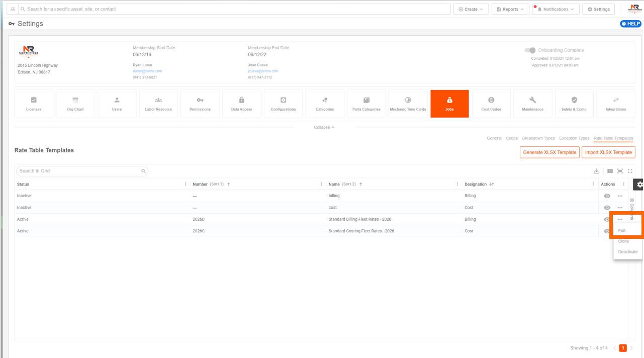This screenshot has width=644, height=358.
Task: Open the Settings button in top bar
Action: pyautogui.click(x=598, y=9)
